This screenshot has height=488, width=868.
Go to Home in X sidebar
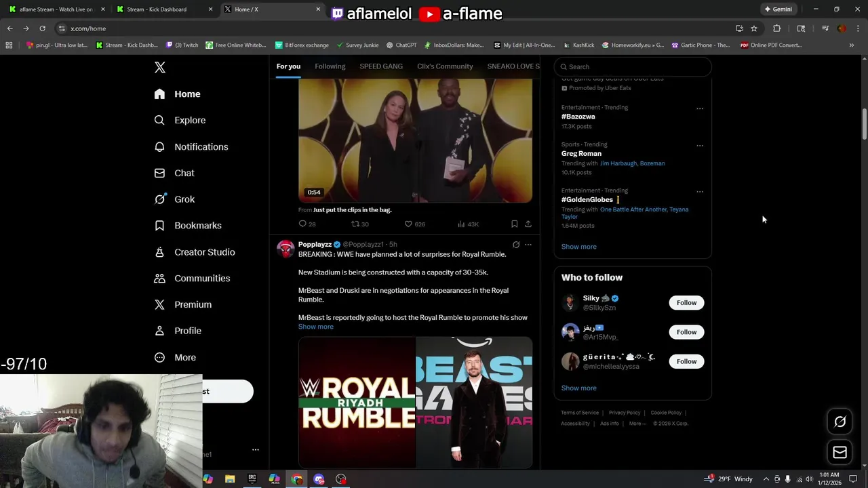click(x=177, y=94)
